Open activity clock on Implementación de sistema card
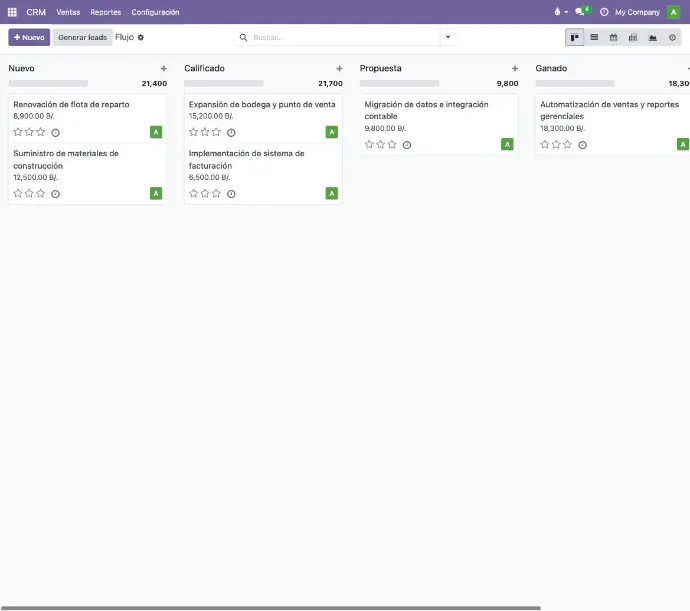Viewport: 690px width, 611px height. (231, 194)
